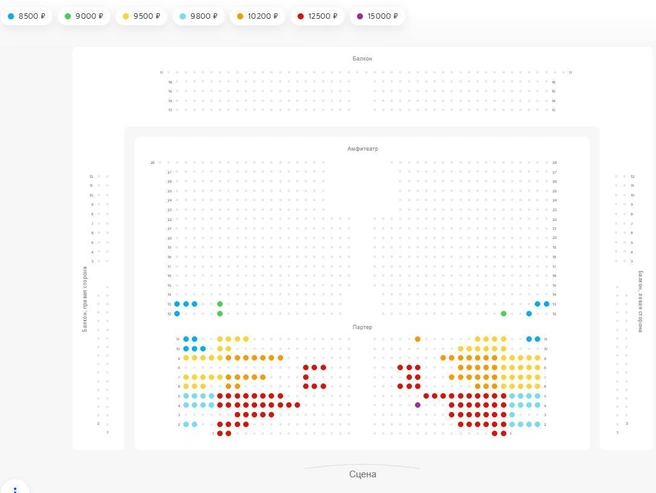656x493 pixels.
Task: Toggle the 9000 ₽ green price filter
Action: pyautogui.click(x=84, y=16)
